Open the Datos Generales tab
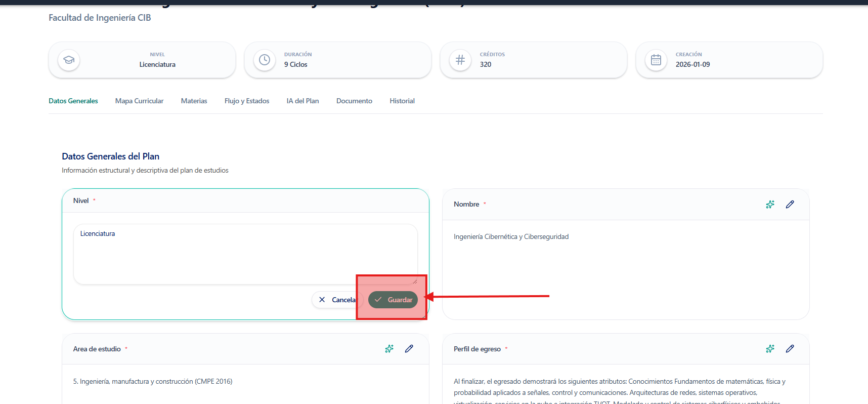The height and width of the screenshot is (404, 868). pyautogui.click(x=73, y=101)
